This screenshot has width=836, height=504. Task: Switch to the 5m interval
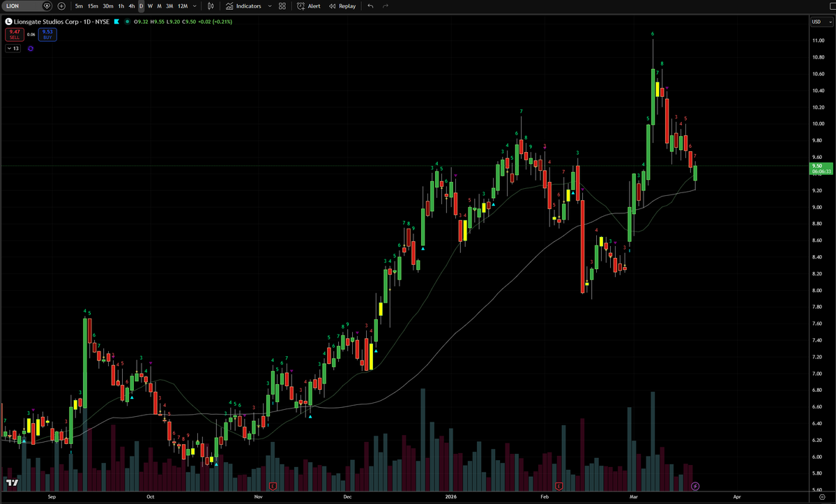tap(79, 6)
